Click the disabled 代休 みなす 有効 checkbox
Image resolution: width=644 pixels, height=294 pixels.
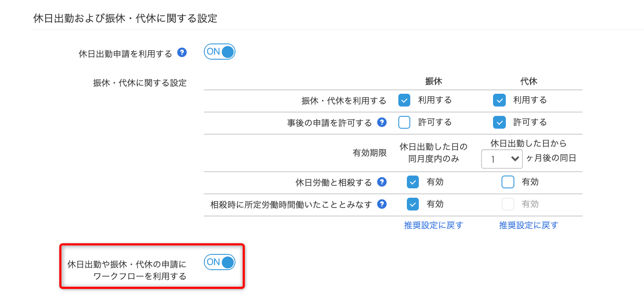coord(508,204)
